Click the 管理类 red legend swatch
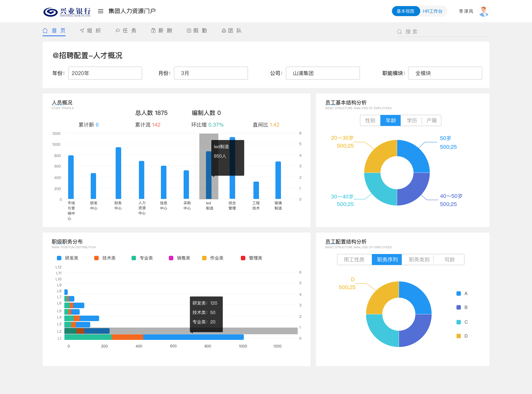 243,258
